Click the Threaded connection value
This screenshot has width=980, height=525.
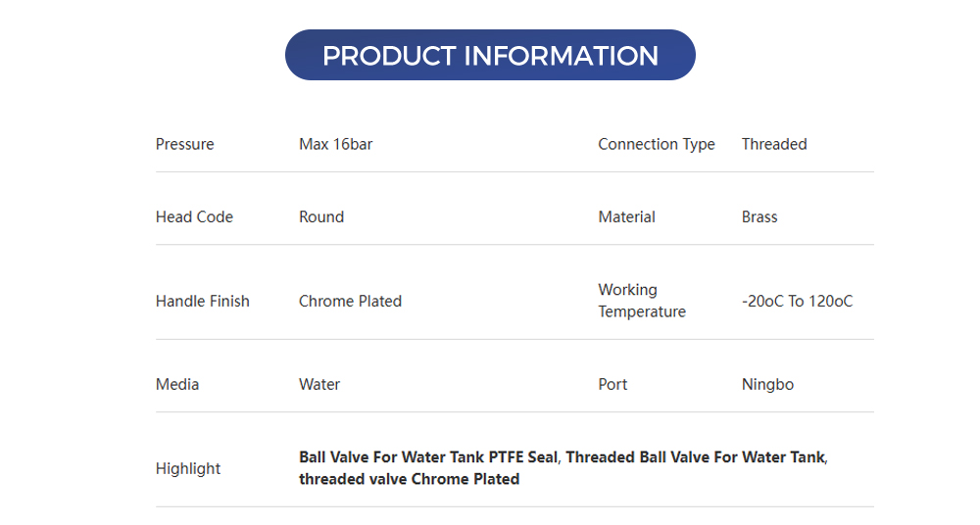(773, 144)
